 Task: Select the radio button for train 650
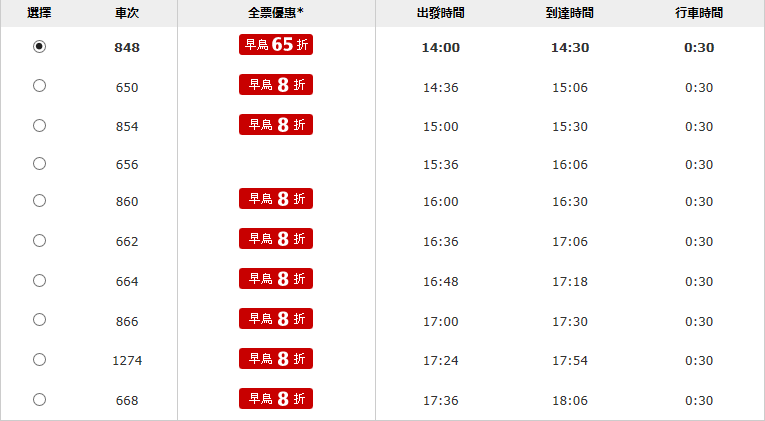(x=39, y=86)
